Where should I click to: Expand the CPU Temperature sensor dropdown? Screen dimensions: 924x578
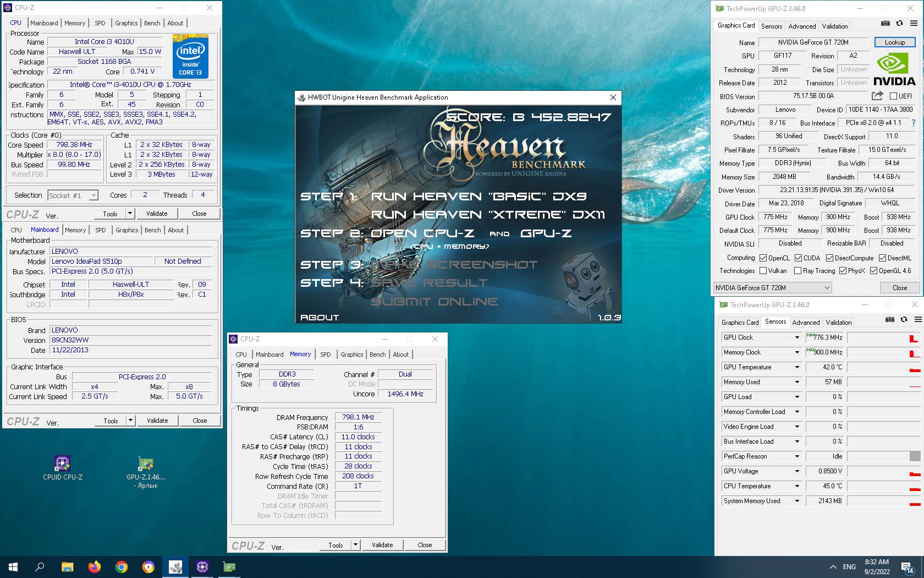(x=797, y=486)
